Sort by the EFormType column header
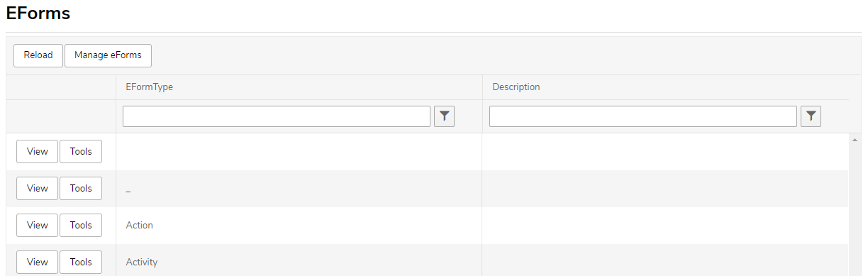Viewport: 868px width, 276px height. click(x=150, y=87)
